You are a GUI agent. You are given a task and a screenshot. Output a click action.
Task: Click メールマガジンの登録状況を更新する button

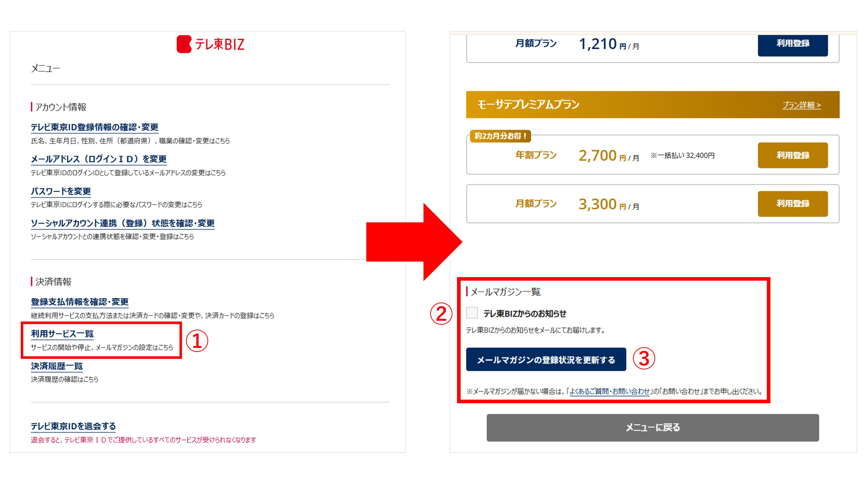546,360
